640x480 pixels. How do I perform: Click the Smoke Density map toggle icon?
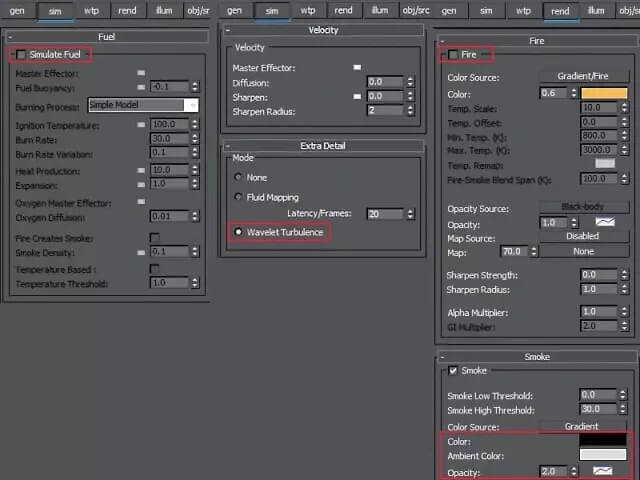(x=141, y=252)
